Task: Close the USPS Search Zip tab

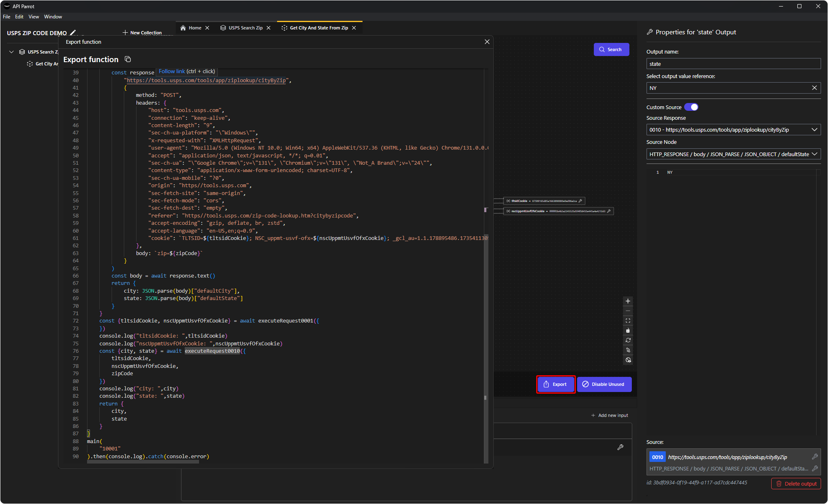Action: tap(269, 28)
